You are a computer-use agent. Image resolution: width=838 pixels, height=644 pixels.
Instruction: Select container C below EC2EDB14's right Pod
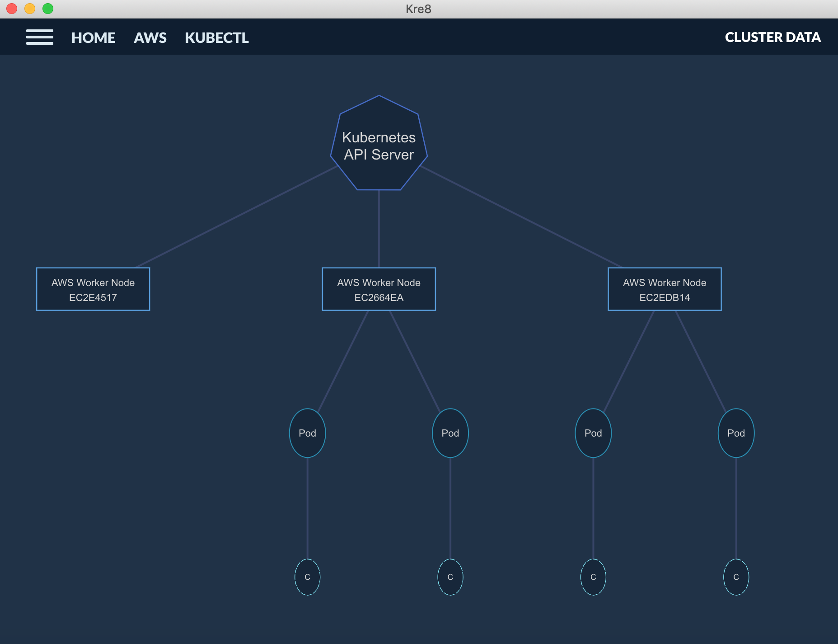[x=736, y=577]
